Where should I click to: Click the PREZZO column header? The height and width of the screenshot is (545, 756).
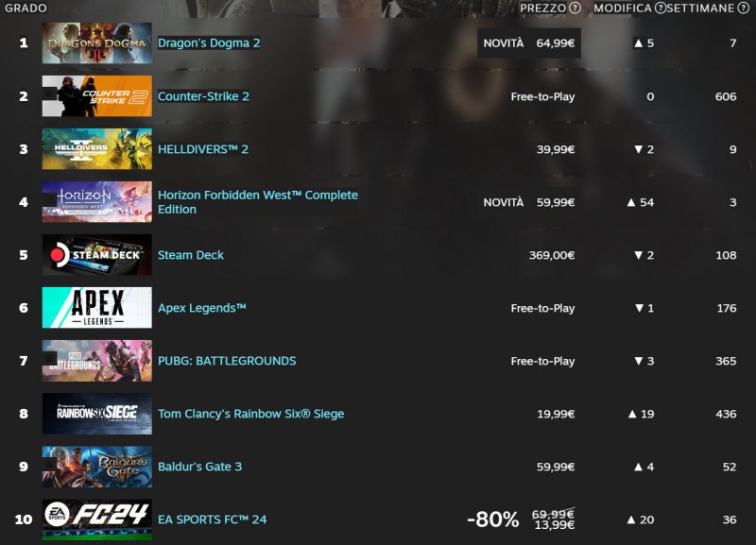(x=542, y=9)
